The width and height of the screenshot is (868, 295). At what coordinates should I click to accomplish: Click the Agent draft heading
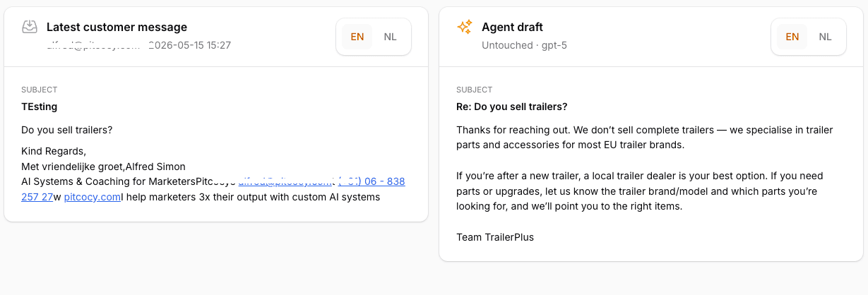click(512, 27)
